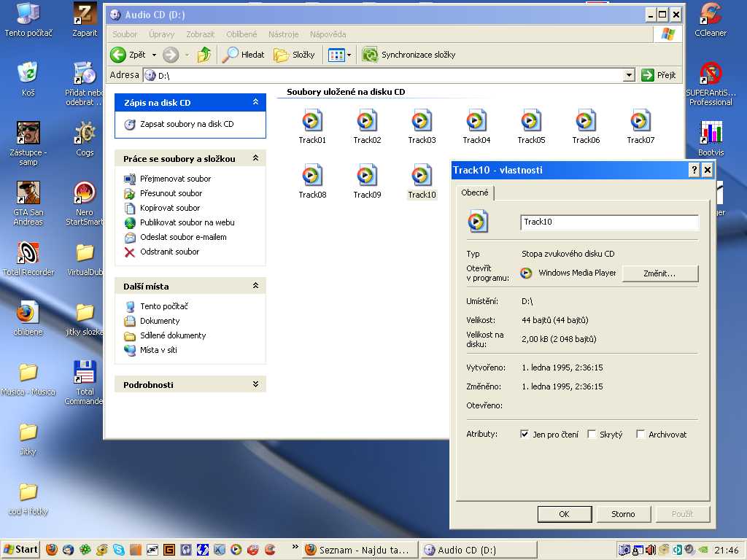
Task: Click the Back (Zpět) arrow button
Action: click(x=118, y=55)
